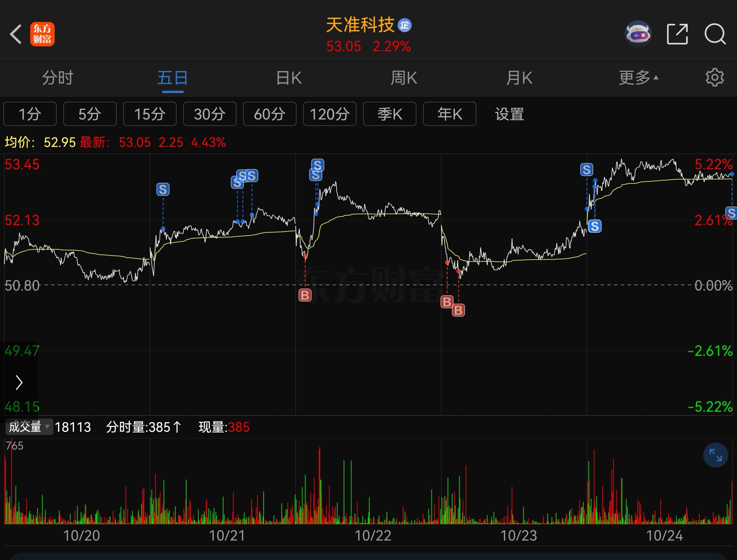
Task: Select the 季K period button
Action: (x=390, y=114)
